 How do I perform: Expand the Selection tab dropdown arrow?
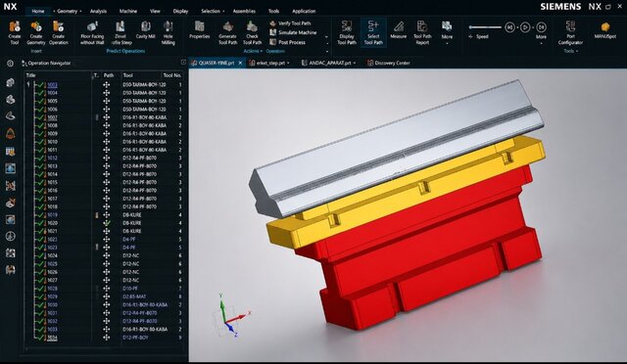[223, 11]
